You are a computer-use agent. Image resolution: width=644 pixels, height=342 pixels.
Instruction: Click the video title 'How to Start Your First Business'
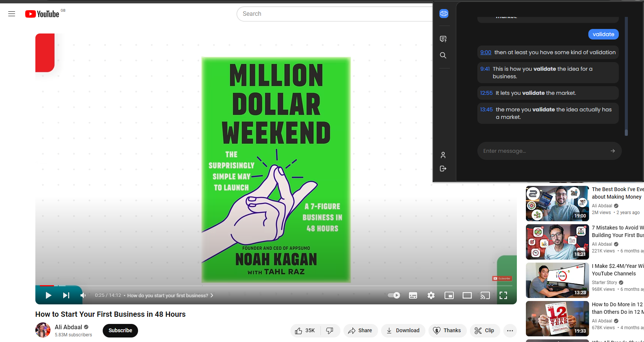pyautogui.click(x=111, y=314)
